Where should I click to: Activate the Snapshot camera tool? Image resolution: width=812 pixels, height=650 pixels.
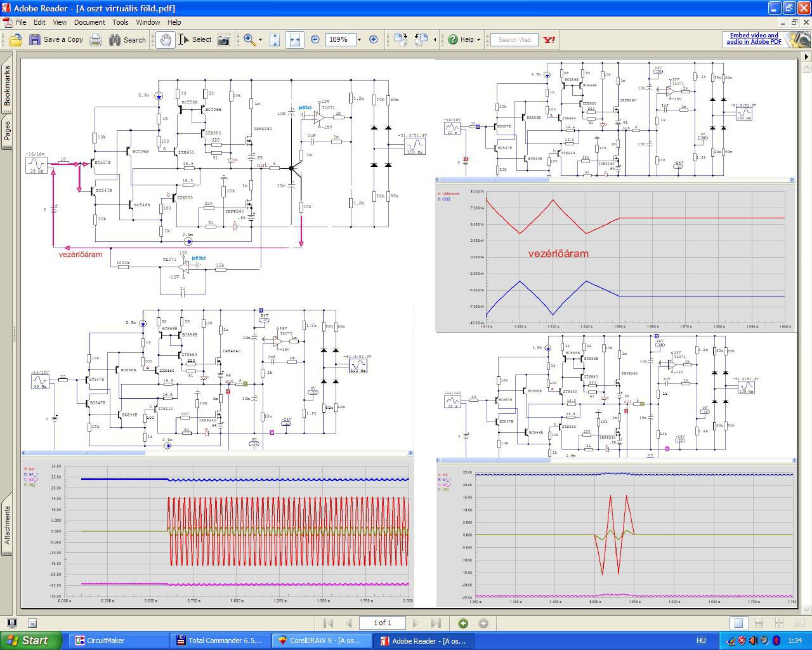[x=224, y=39]
